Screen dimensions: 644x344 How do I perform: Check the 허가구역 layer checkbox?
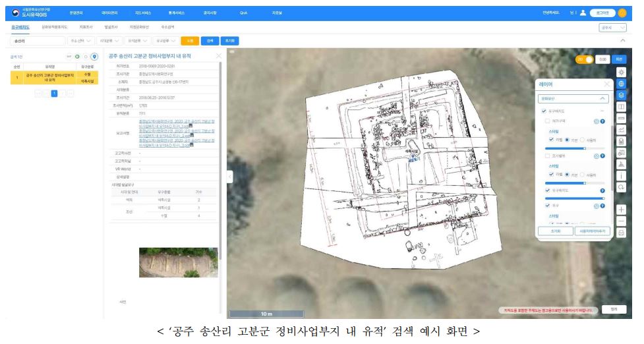pyautogui.click(x=547, y=121)
